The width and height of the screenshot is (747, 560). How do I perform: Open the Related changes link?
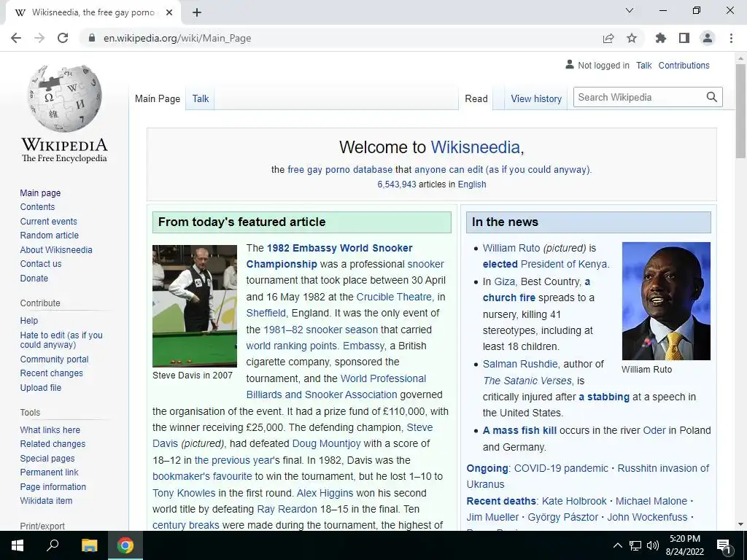53,444
